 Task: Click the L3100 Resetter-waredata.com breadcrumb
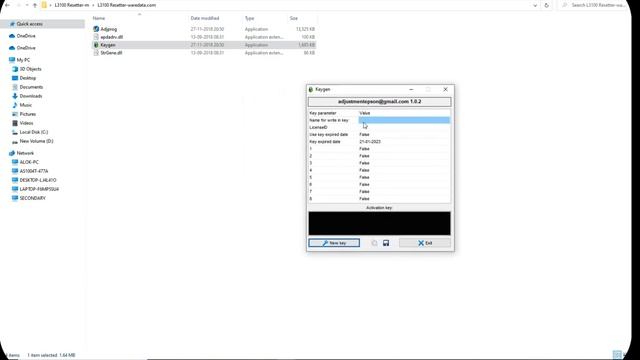pyautogui.click(x=127, y=5)
